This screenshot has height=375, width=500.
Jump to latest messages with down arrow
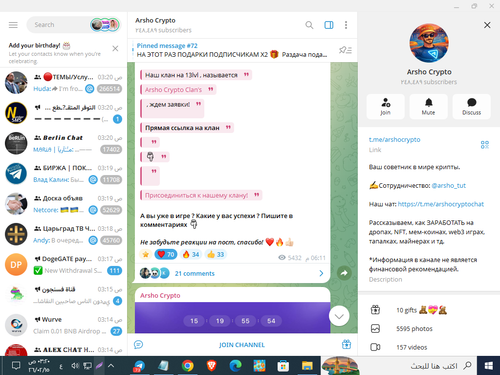pyautogui.click(x=339, y=316)
